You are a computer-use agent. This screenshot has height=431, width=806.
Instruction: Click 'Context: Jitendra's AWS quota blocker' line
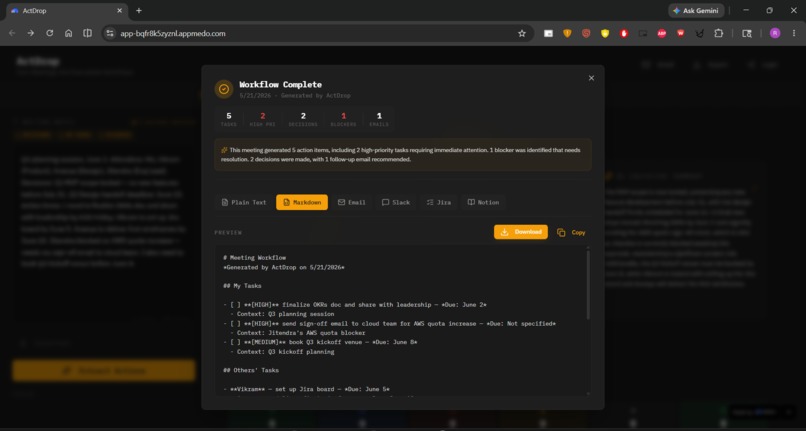click(x=298, y=333)
